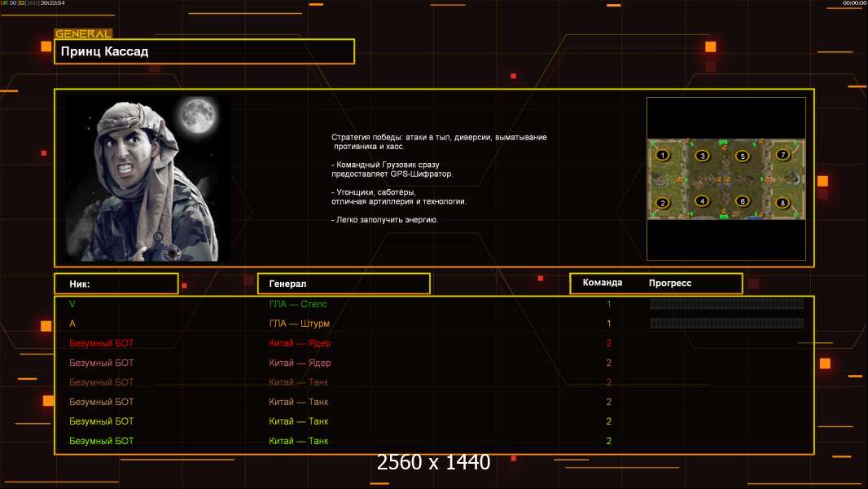Click the "Принц Кассад" name field
The width and height of the screenshot is (868, 489).
(x=204, y=51)
